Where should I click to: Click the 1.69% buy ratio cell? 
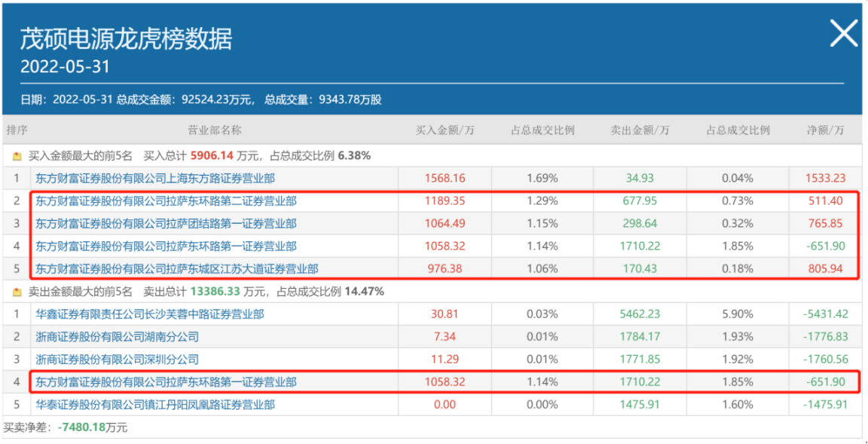(542, 178)
